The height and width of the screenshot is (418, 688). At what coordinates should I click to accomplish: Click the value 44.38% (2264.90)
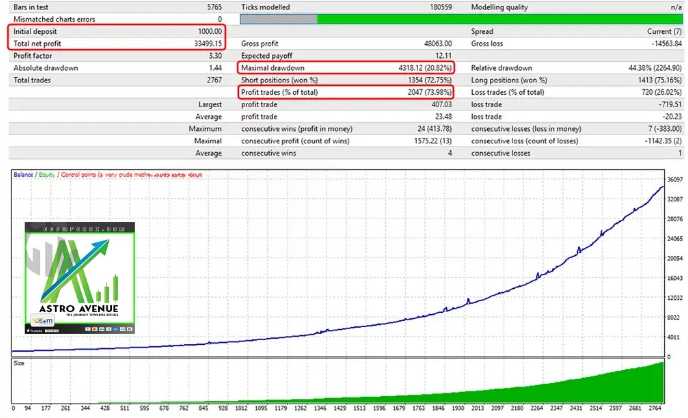(x=655, y=68)
